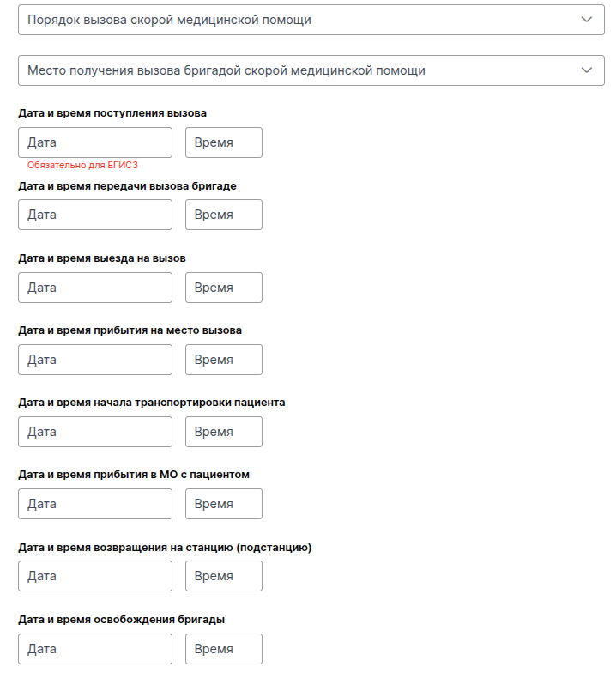The width and height of the screenshot is (616, 679).
Task: Click time field for 'возвращения на станцию'
Action: [x=223, y=576]
